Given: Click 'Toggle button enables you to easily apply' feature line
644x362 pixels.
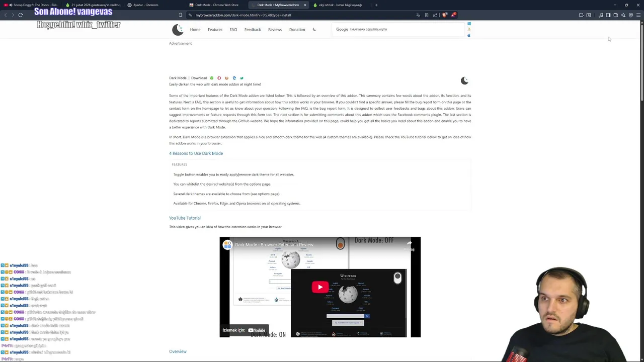Looking at the screenshot, I should click(233, 174).
